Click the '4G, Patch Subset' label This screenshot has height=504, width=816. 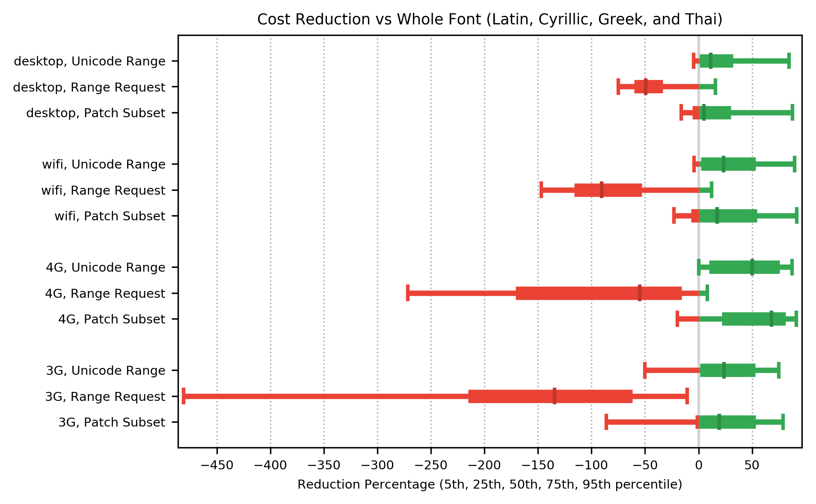point(111,320)
